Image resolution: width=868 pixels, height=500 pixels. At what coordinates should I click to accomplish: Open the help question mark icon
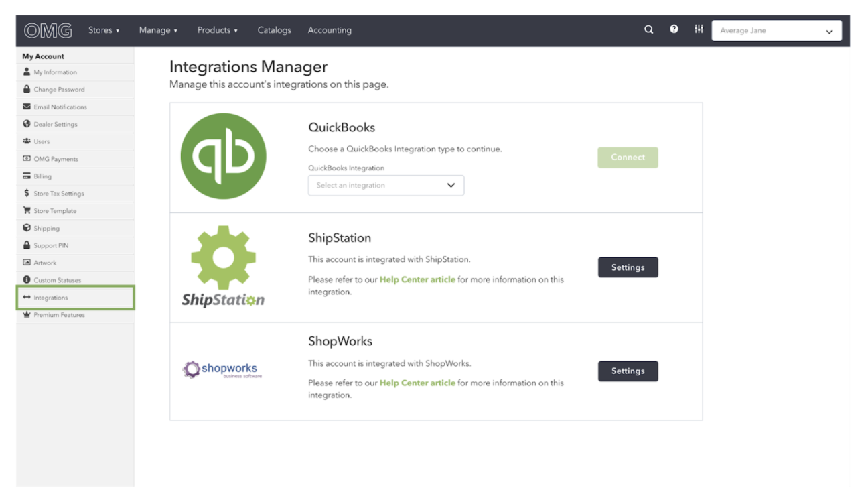pos(674,29)
